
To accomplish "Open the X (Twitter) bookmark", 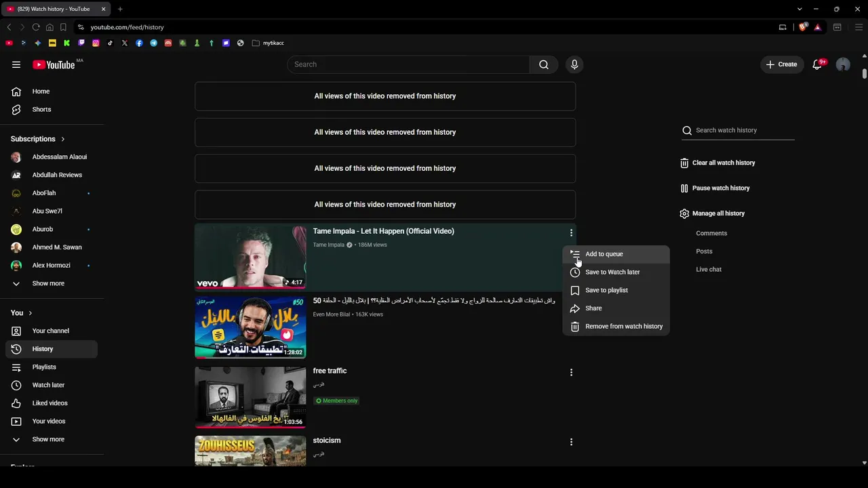I will pyautogui.click(x=125, y=43).
